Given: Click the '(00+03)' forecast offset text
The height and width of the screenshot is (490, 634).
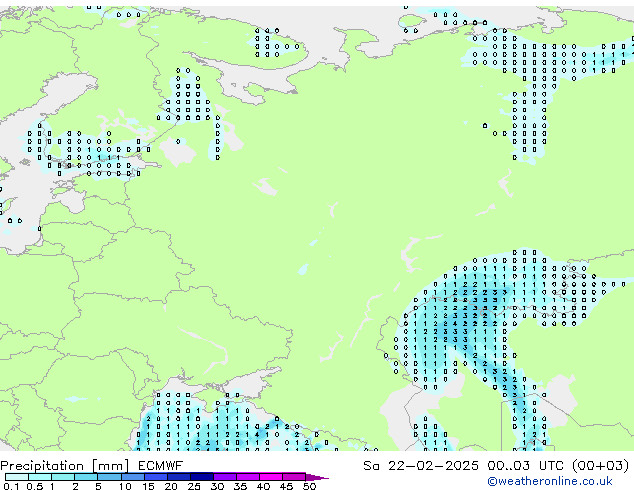Looking at the screenshot, I should [x=601, y=466].
